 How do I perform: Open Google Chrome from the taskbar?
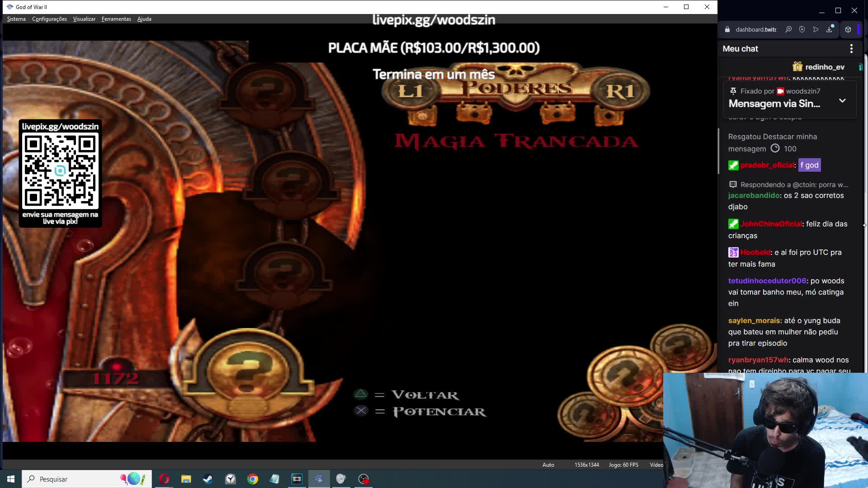point(253,479)
